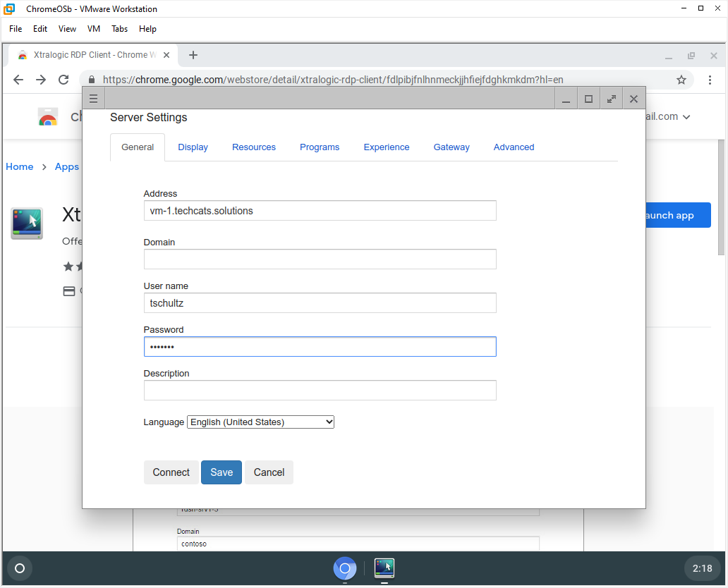The width and height of the screenshot is (728, 588).
Task: Open the Programs tab
Action: 320,147
